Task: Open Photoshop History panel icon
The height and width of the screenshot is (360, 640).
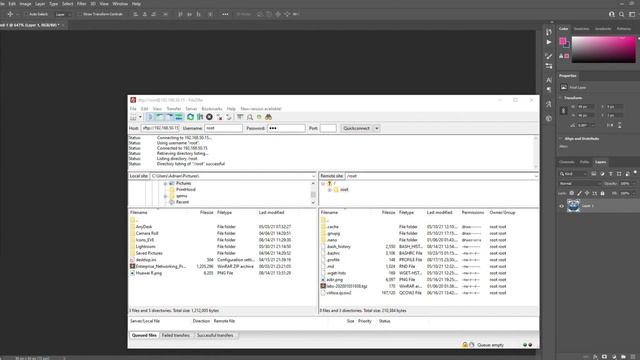Action: click(549, 32)
